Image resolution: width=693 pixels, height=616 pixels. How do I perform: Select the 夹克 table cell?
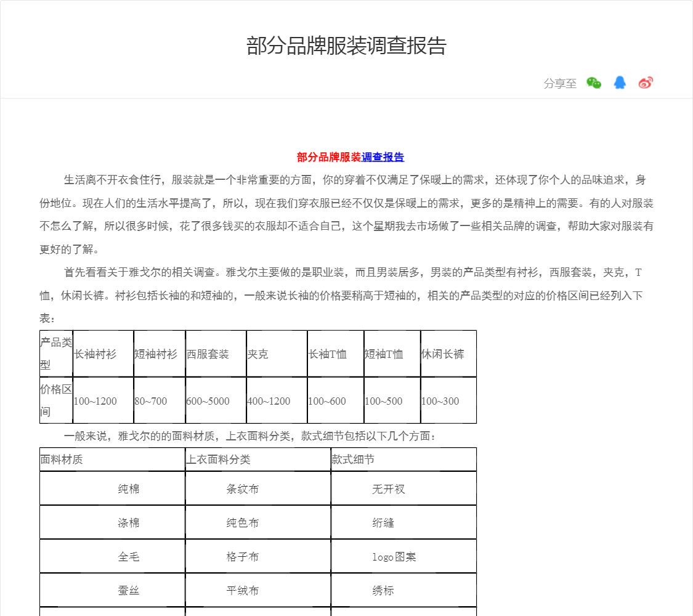tap(277, 354)
